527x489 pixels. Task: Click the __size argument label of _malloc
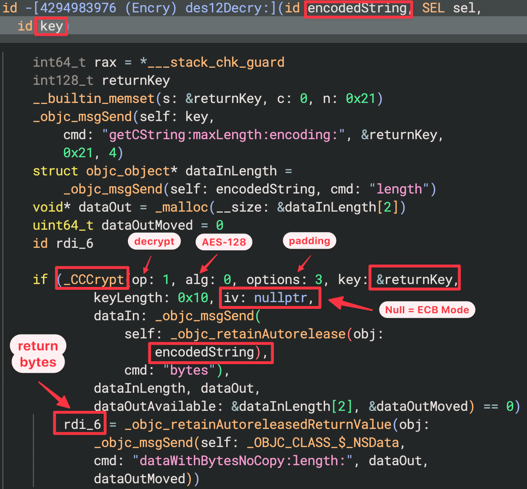[239, 207]
